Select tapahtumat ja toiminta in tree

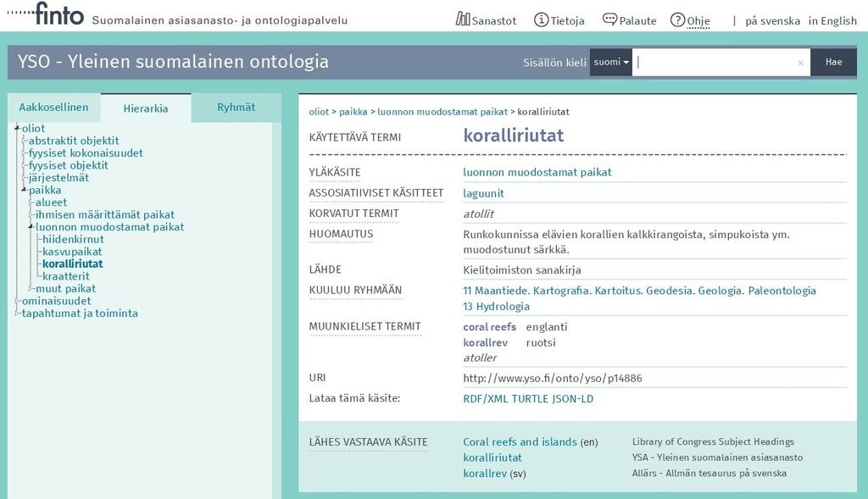[80, 313]
